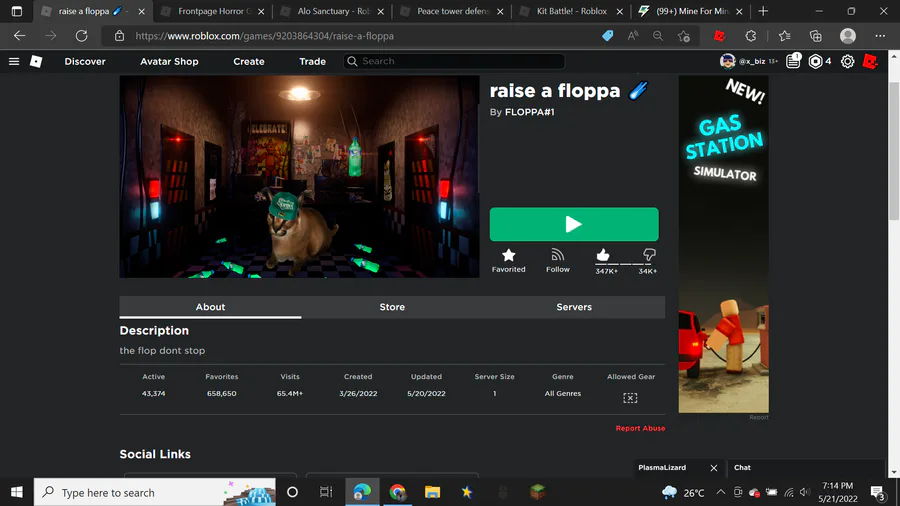Viewport: 900px width, 506px height.
Task: Open the volume control in tray
Action: [x=805, y=492]
